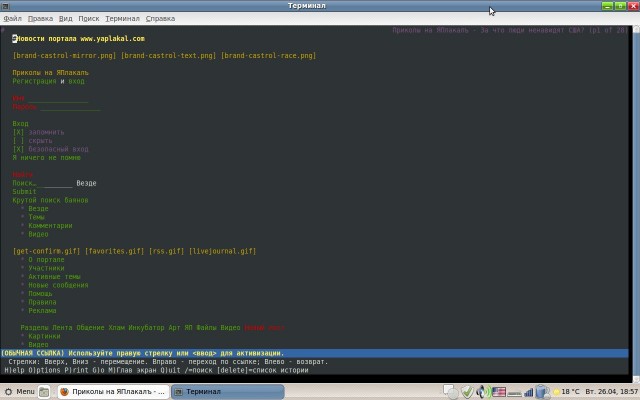
Task: Open the Файл menu
Action: coord(13,18)
